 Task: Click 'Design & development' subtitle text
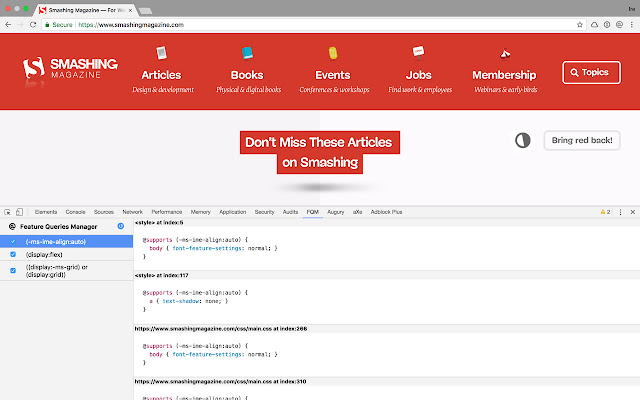(x=163, y=90)
